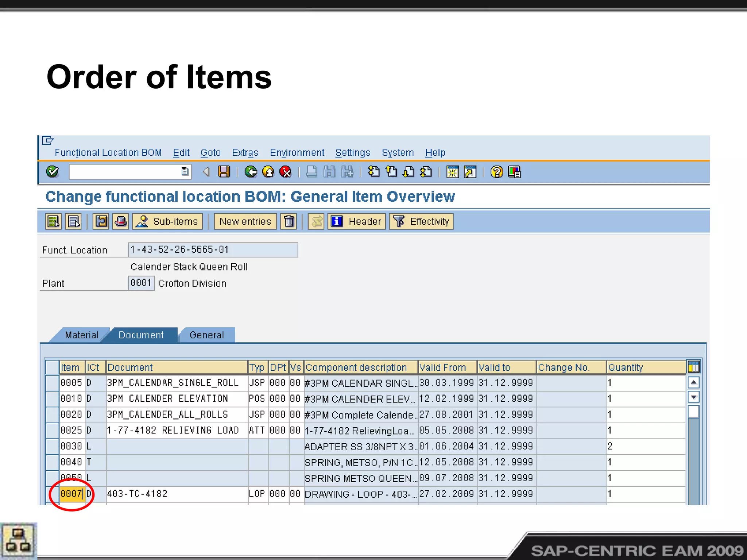Click the Create New Session icon
The width and height of the screenshot is (747, 560).
(452, 172)
